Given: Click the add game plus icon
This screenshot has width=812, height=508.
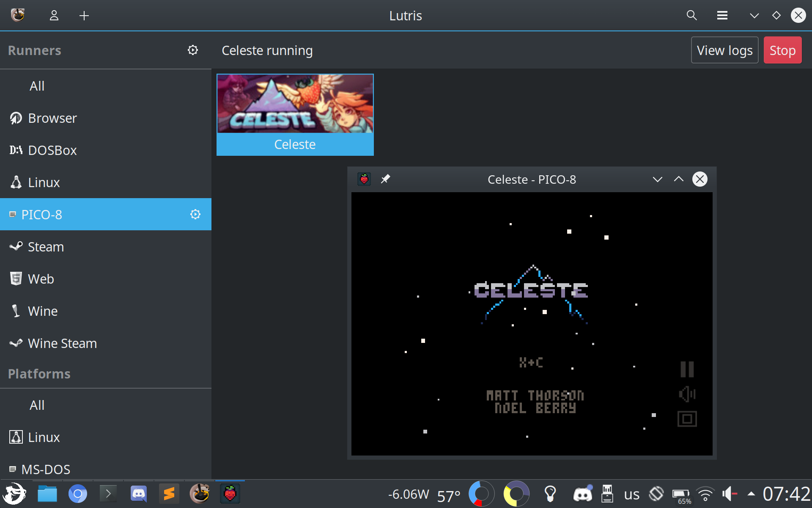Looking at the screenshot, I should coord(84,15).
